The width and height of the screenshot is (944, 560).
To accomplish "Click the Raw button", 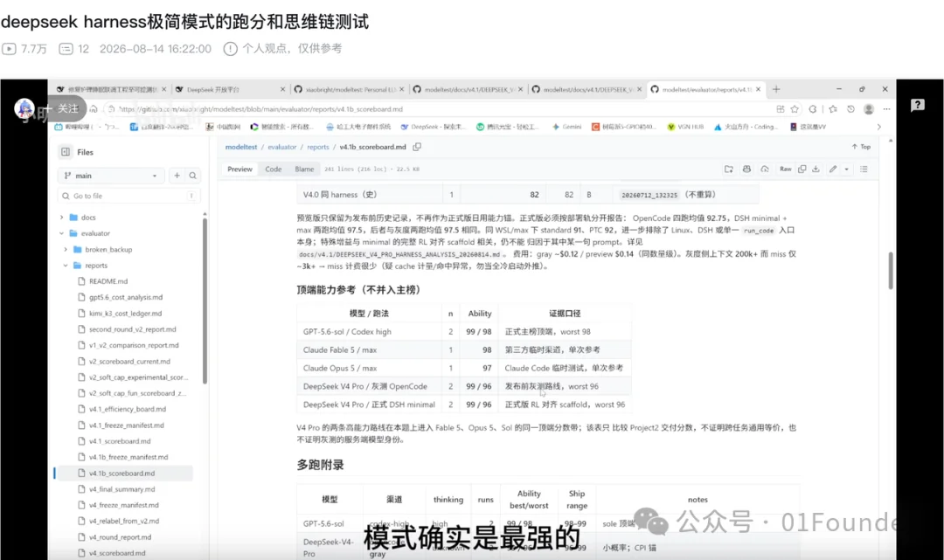I will click(x=786, y=169).
